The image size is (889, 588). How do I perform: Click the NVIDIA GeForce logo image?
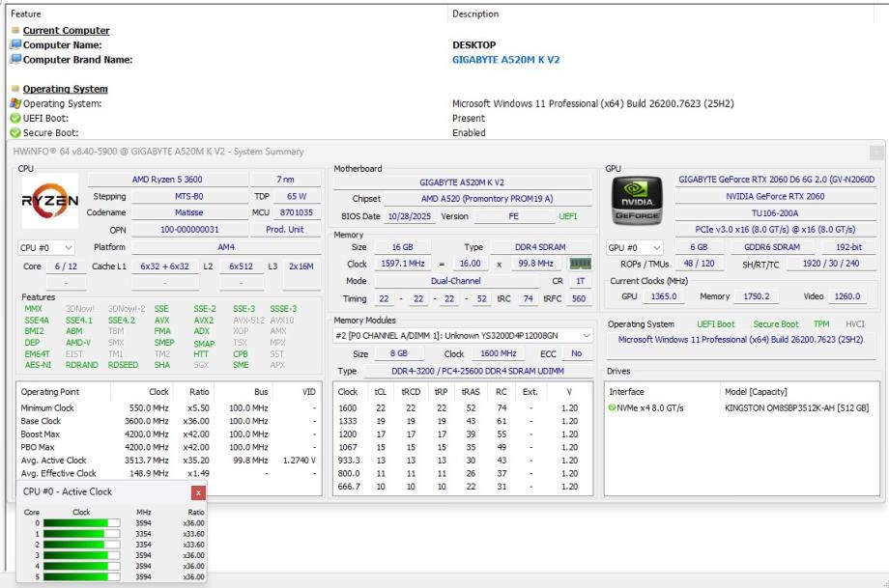coord(637,201)
